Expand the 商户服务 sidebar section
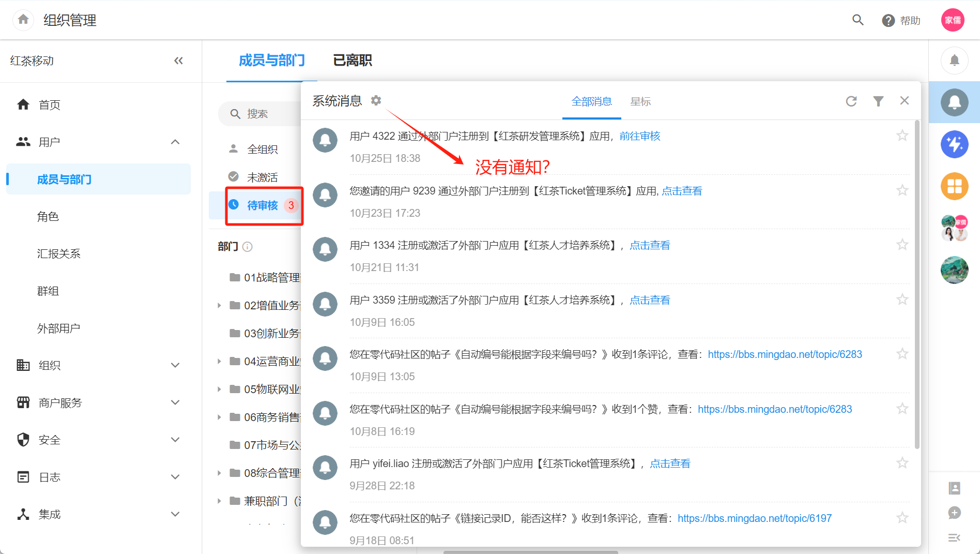Image resolution: width=980 pixels, height=554 pixels. [x=175, y=403]
